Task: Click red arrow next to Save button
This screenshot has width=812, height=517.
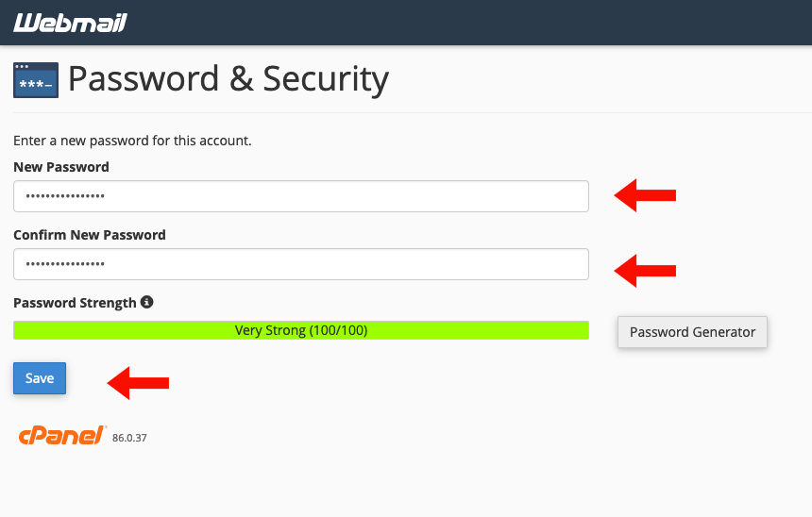Action: [x=138, y=382]
